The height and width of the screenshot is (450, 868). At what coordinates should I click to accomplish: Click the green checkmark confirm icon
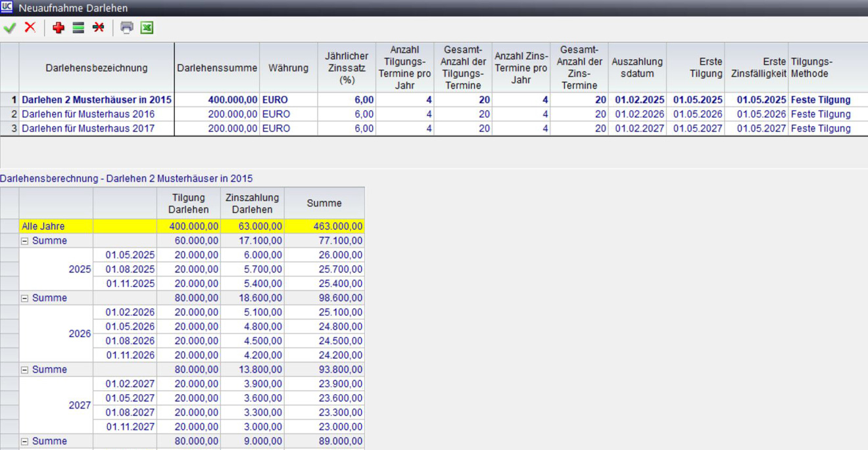coord(10,28)
